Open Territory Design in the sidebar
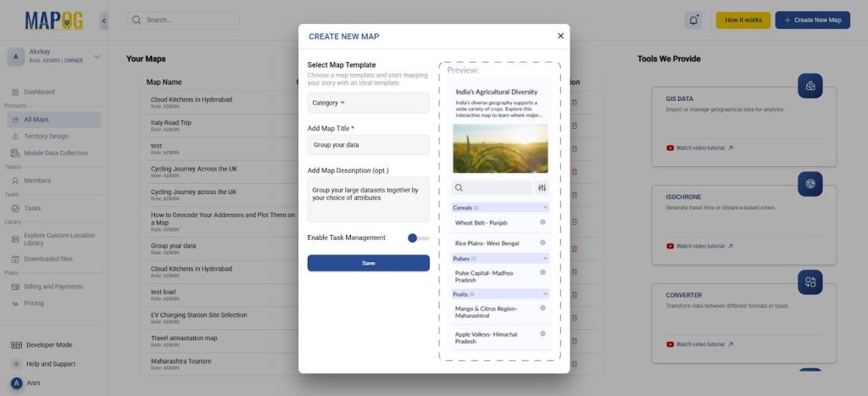The width and height of the screenshot is (868, 396). point(47,136)
